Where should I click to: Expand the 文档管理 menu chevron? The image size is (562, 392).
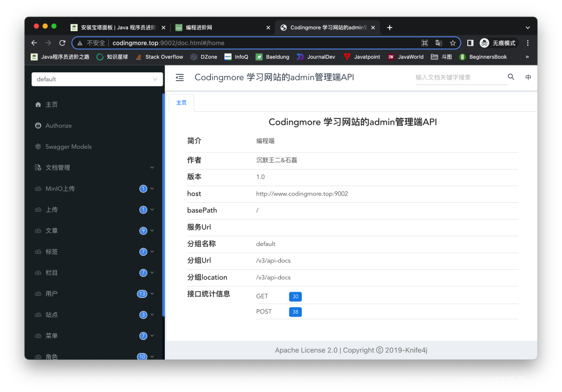tap(152, 167)
